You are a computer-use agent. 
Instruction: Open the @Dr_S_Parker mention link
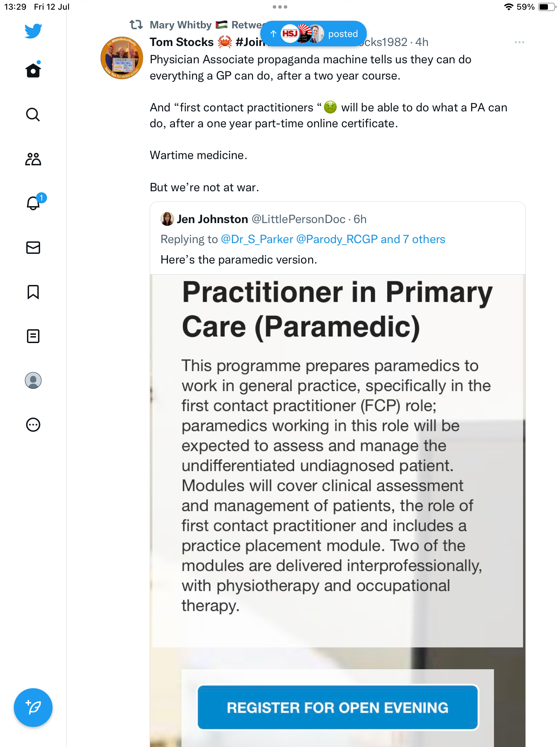(x=257, y=239)
